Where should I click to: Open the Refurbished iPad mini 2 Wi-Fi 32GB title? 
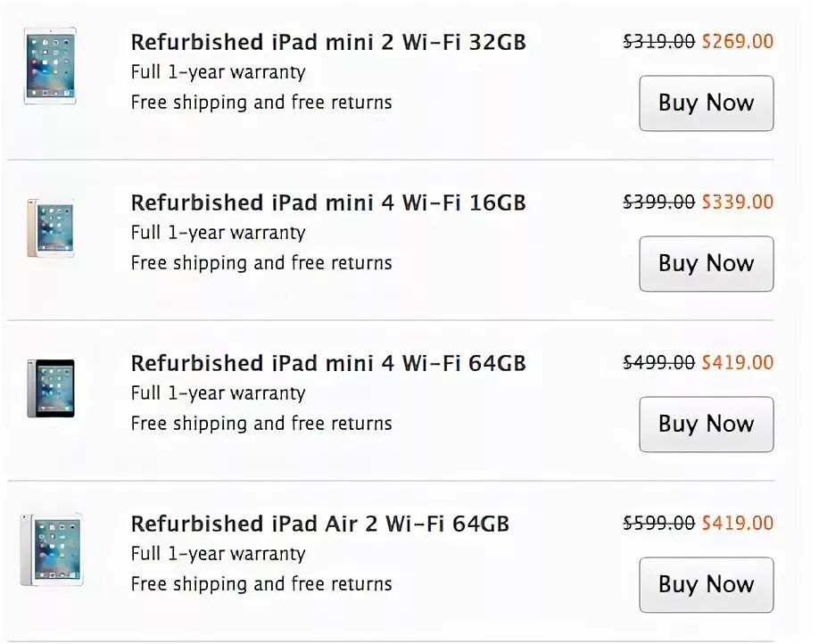328,42
